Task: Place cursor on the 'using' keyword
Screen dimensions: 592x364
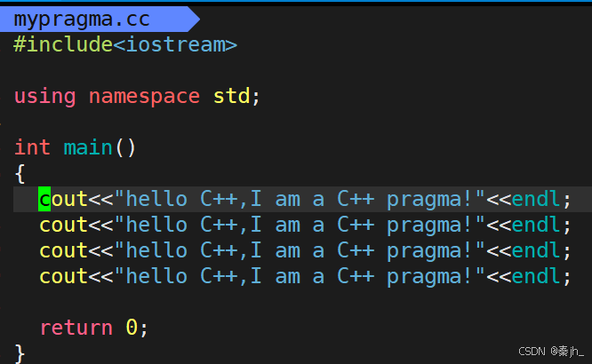Action: (44, 96)
